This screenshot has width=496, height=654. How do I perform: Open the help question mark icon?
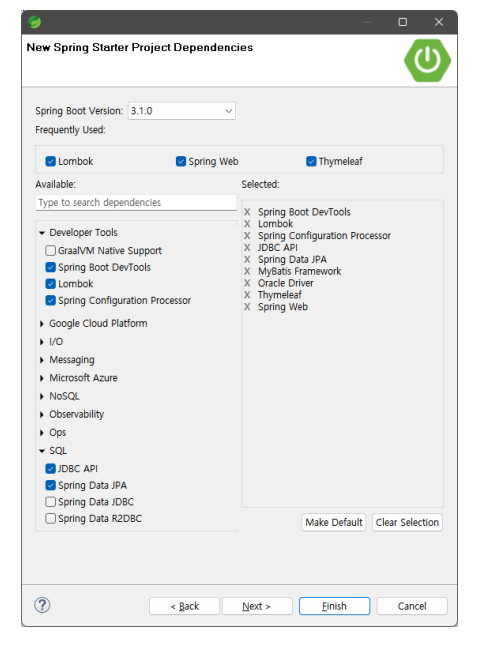[x=42, y=605]
